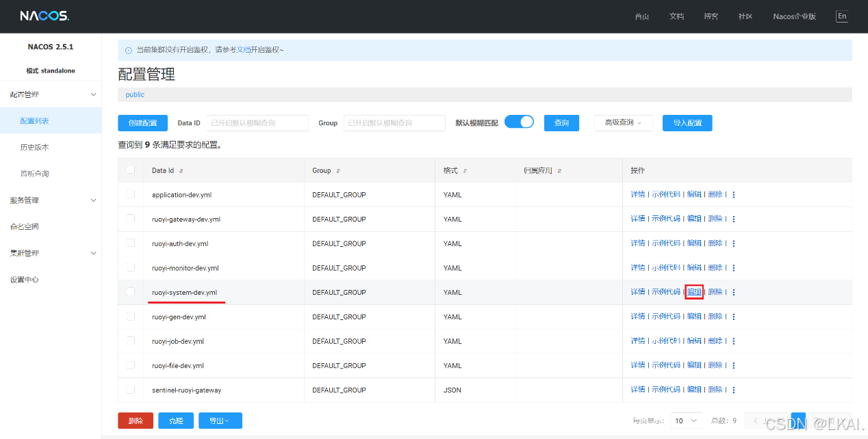Viewport: 868px width, 439px height.
Task: Sort table by 格式 column
Action: click(465, 171)
